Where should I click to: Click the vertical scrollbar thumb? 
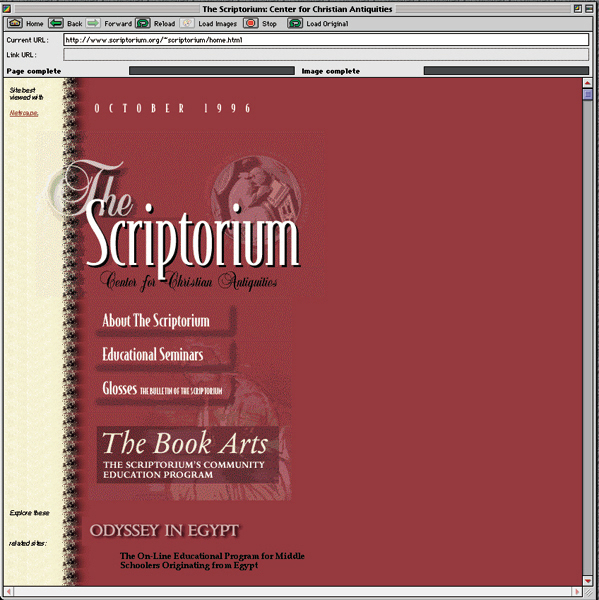click(x=588, y=94)
